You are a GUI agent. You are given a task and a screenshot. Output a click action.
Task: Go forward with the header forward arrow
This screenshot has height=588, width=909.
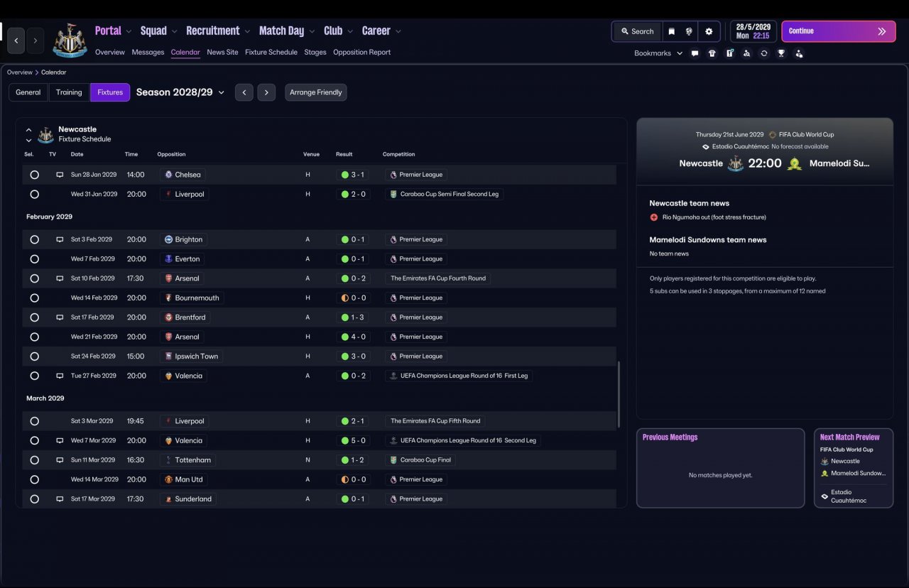pos(36,40)
